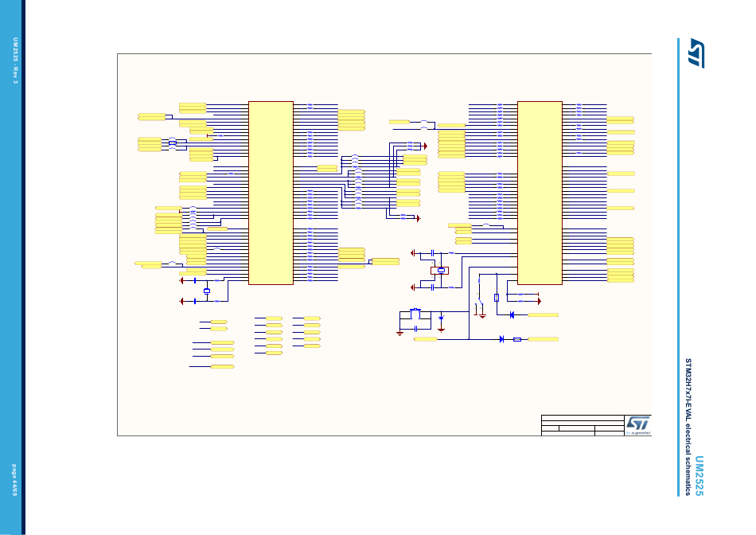756x535 pixels.
Task: Select 'STM32H7x7I-EVAL electrical schematics' title text
Action: click(689, 427)
